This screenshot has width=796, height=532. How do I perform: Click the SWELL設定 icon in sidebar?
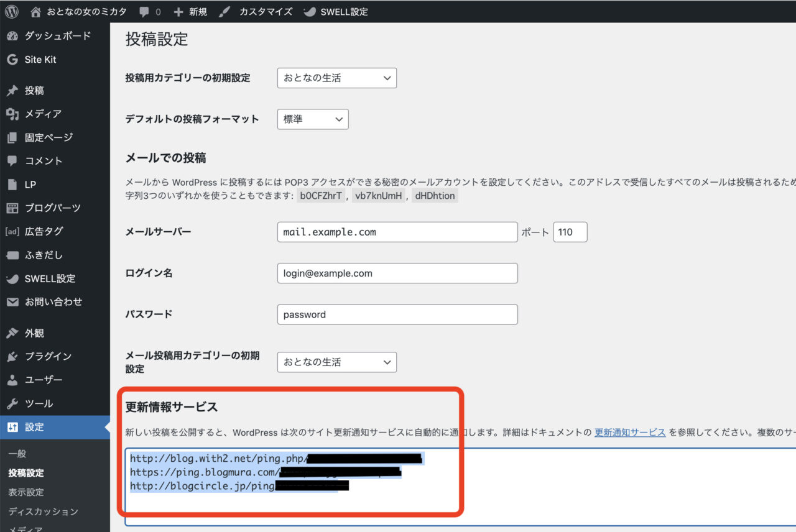pos(12,278)
